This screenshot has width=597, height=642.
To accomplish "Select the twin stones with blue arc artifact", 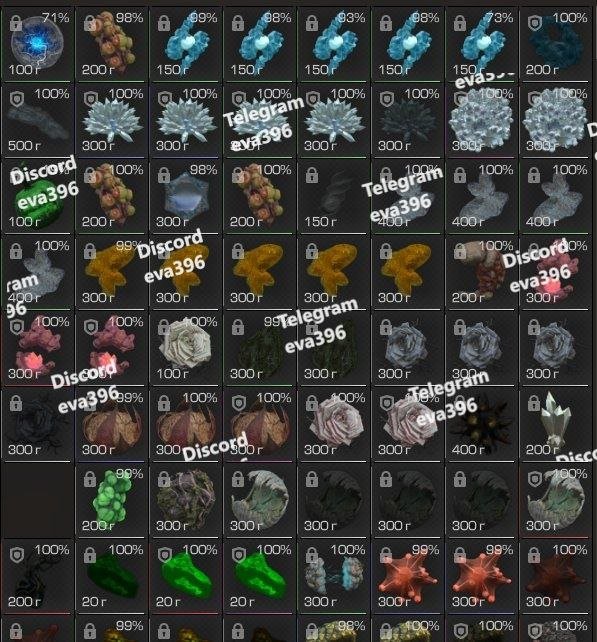I will pyautogui.click(x=333, y=576).
